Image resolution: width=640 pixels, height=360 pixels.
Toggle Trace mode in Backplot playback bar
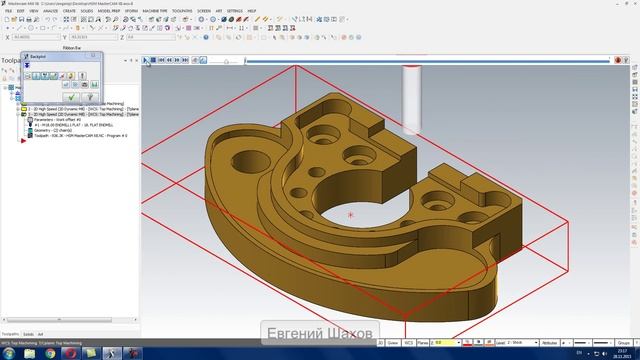[x=195, y=60]
